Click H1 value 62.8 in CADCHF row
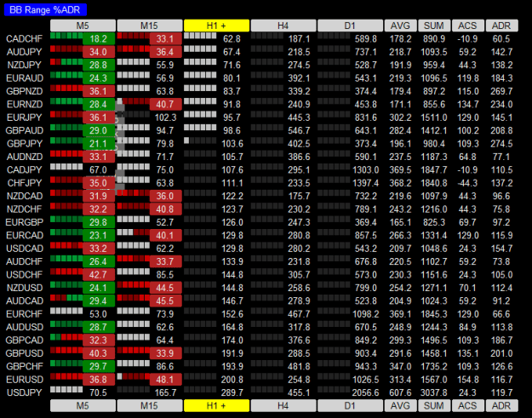 coord(232,39)
